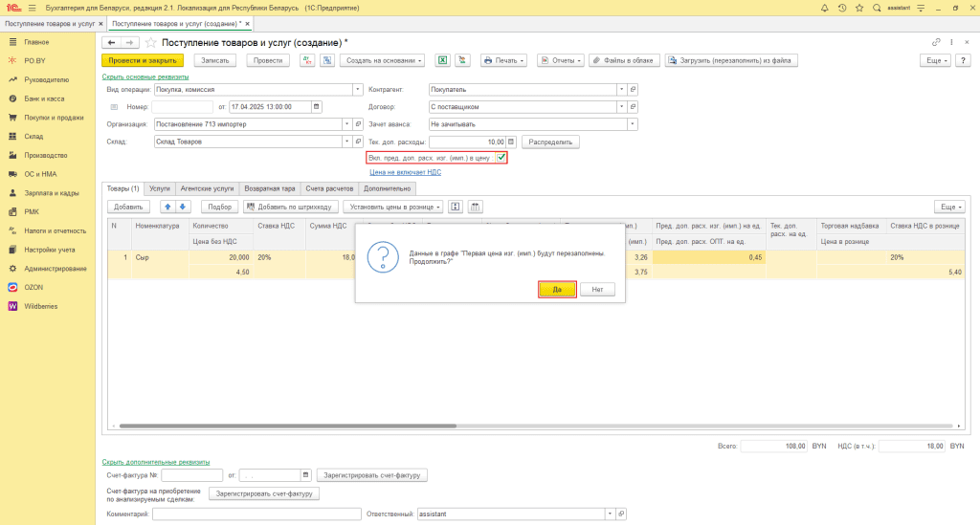Open the calendar date picker icon
This screenshot has height=525, width=980.
316,107
